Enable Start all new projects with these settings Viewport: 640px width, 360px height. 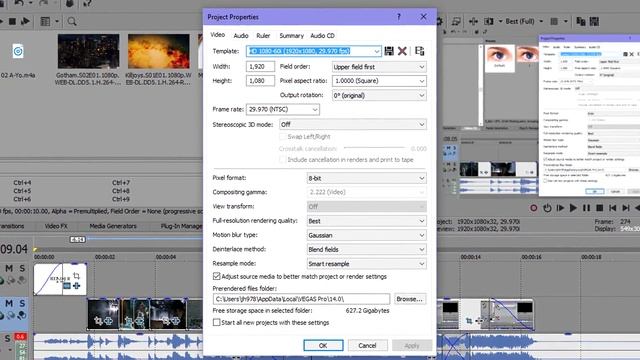217,322
